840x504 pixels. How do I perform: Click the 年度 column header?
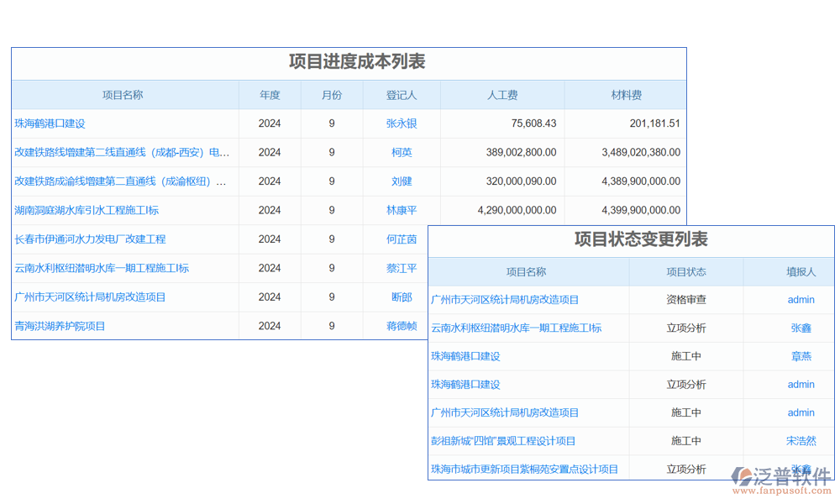(270, 95)
